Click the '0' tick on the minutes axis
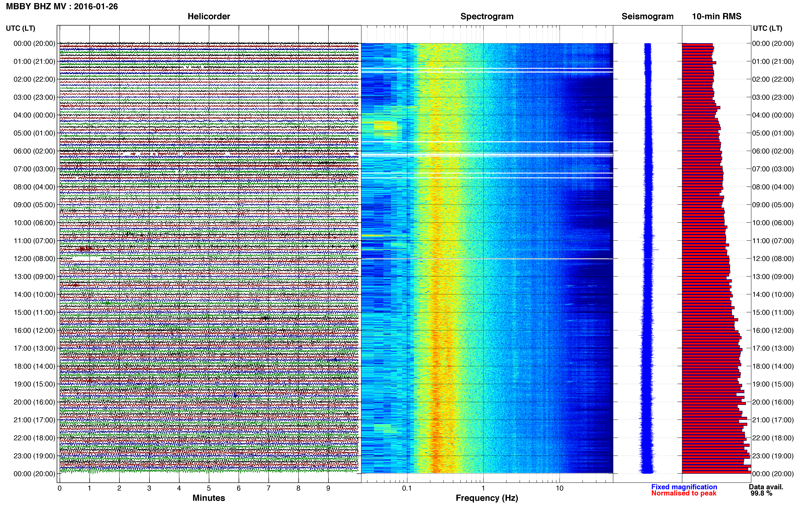This screenshot has width=812, height=508. point(59,488)
